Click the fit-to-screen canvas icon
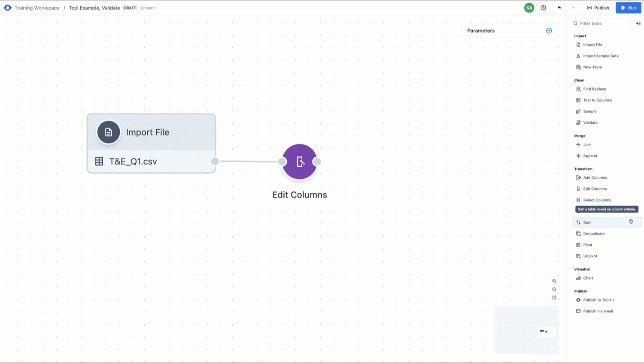The width and height of the screenshot is (644, 363). tap(554, 297)
